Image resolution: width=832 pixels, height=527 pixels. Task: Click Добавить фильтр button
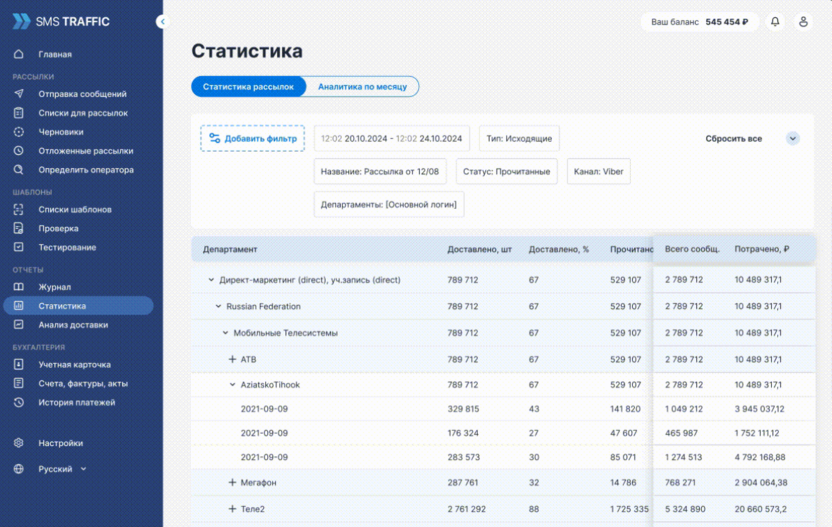252,139
